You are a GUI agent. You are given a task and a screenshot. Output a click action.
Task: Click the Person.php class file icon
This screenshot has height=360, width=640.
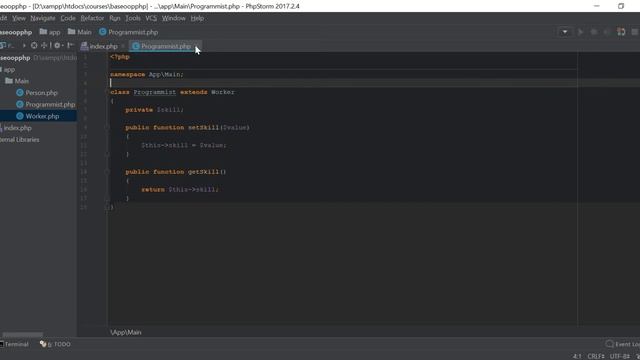[20, 93]
